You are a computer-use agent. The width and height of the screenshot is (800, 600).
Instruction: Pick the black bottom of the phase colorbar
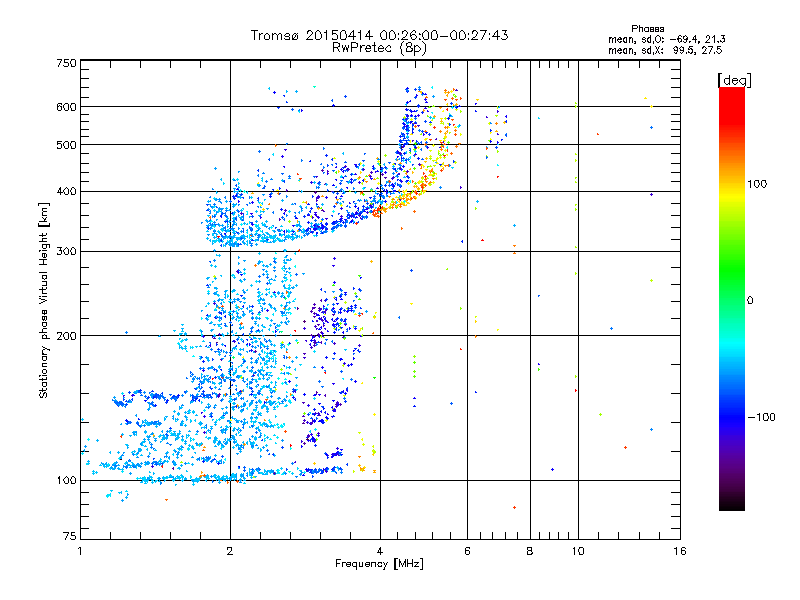point(732,503)
